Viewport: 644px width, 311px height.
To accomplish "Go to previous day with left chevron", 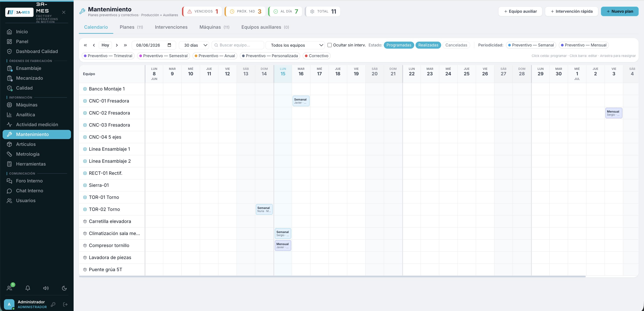I will (x=94, y=45).
